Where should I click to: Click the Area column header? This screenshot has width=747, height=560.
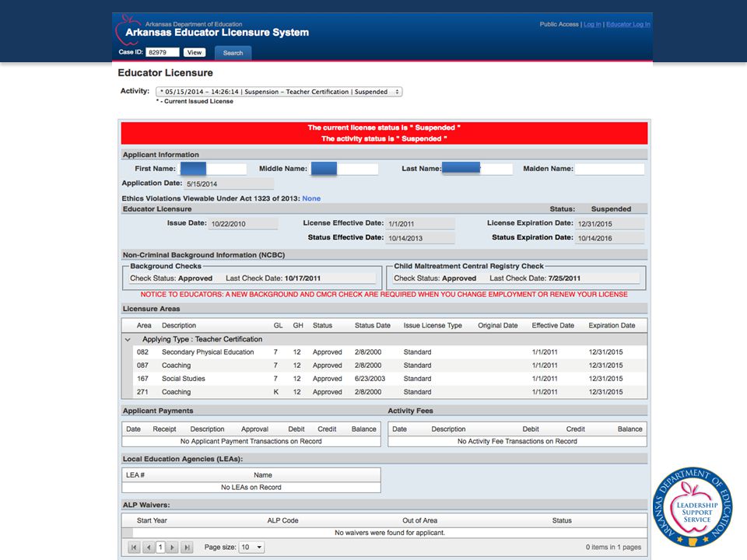click(144, 325)
